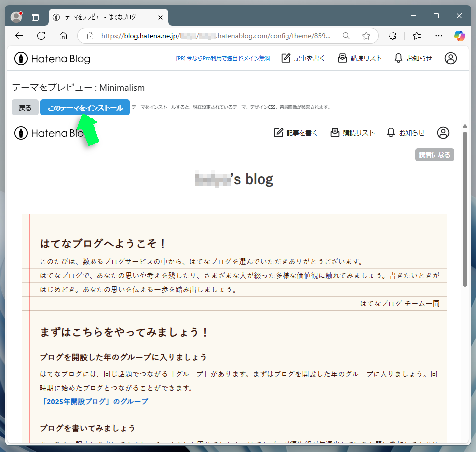Image resolution: width=476 pixels, height=452 pixels.
Task: Open 購読リスト inside the preview header
Action: coord(353,133)
